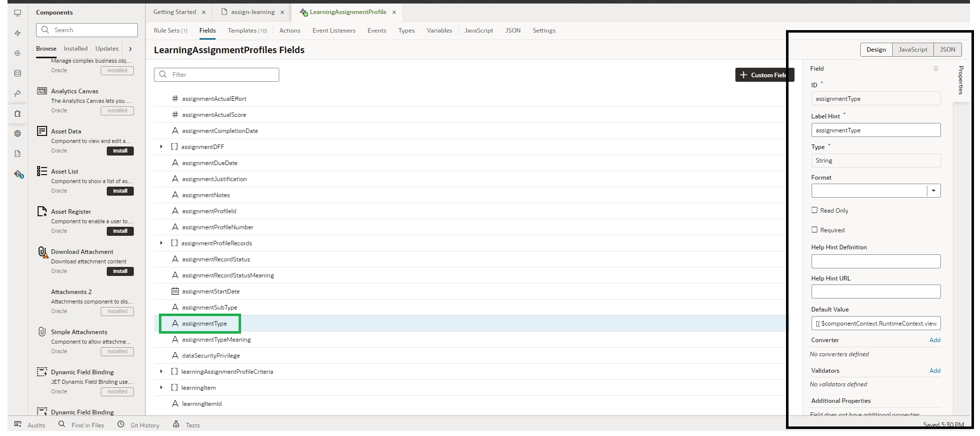Click the Asset List component icon

42,171
